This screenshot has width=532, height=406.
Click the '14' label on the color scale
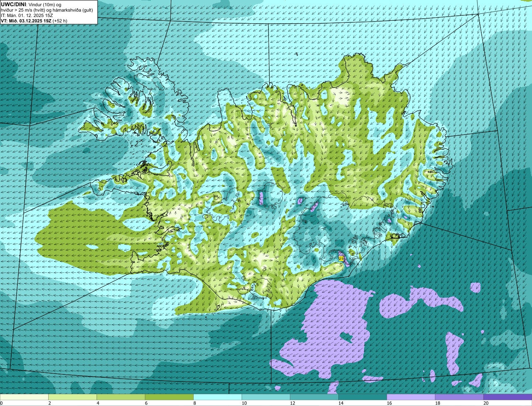[x=340, y=403]
